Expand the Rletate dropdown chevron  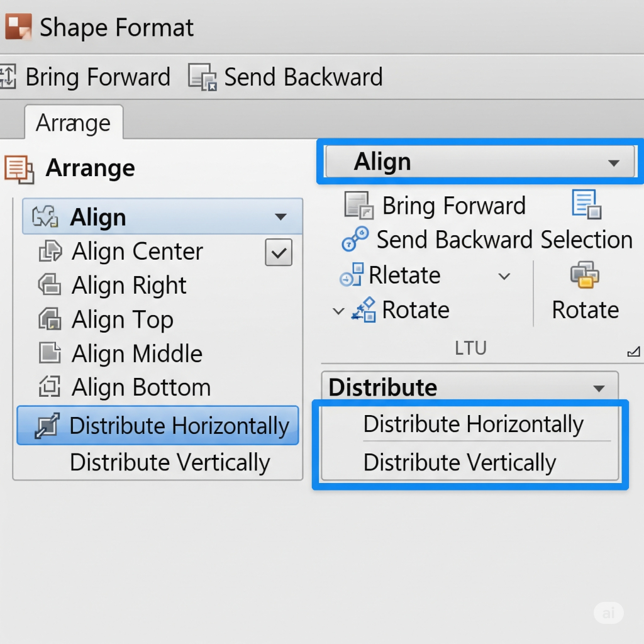point(504,276)
